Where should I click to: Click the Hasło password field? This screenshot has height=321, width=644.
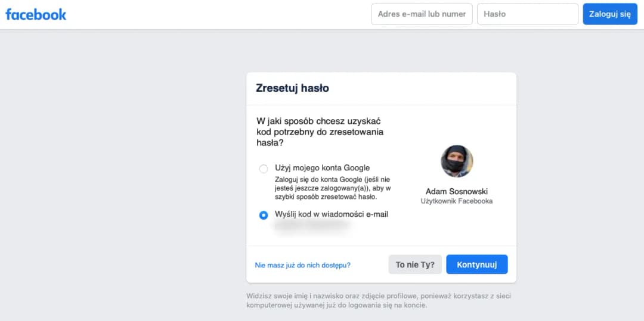pyautogui.click(x=527, y=14)
